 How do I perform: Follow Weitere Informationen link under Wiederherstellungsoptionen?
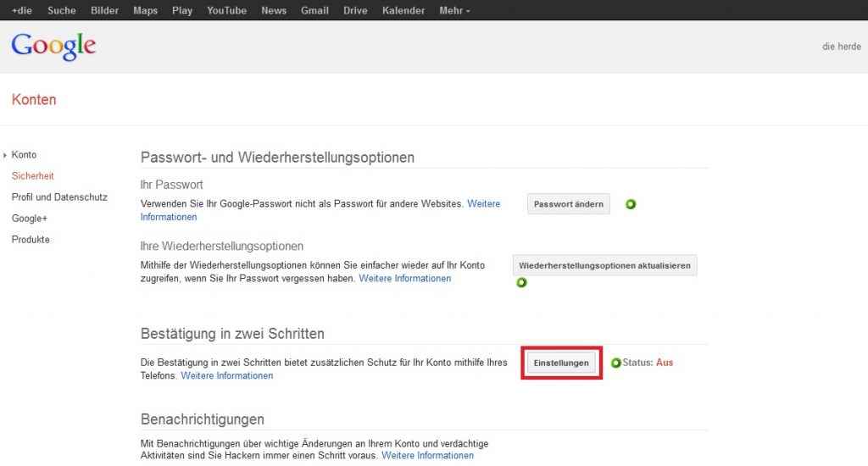tap(404, 279)
